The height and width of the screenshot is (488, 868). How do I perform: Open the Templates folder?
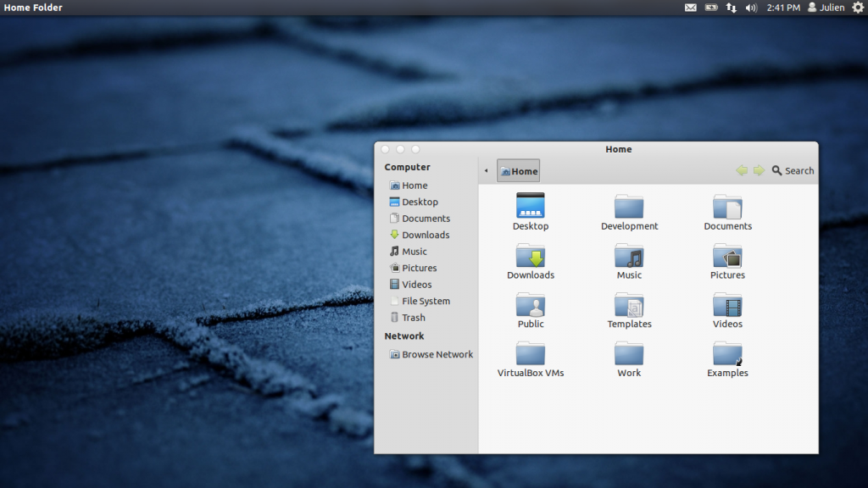(x=629, y=304)
